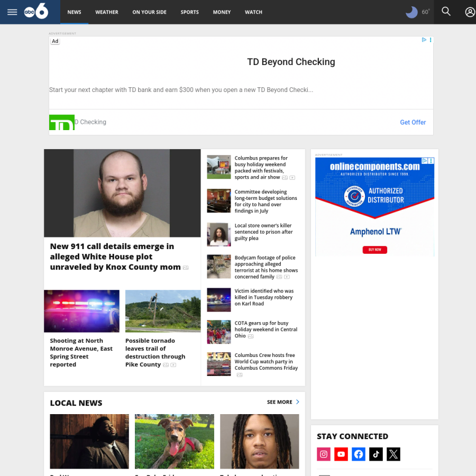
Task: Click the ABC 6 logo
Action: click(36, 11)
